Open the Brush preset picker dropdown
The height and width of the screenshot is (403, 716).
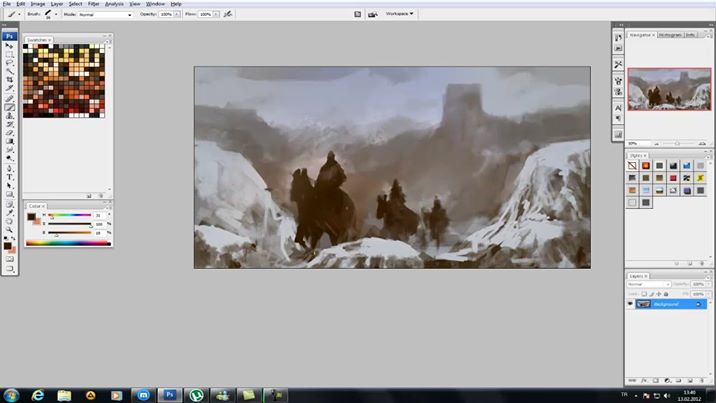56,14
